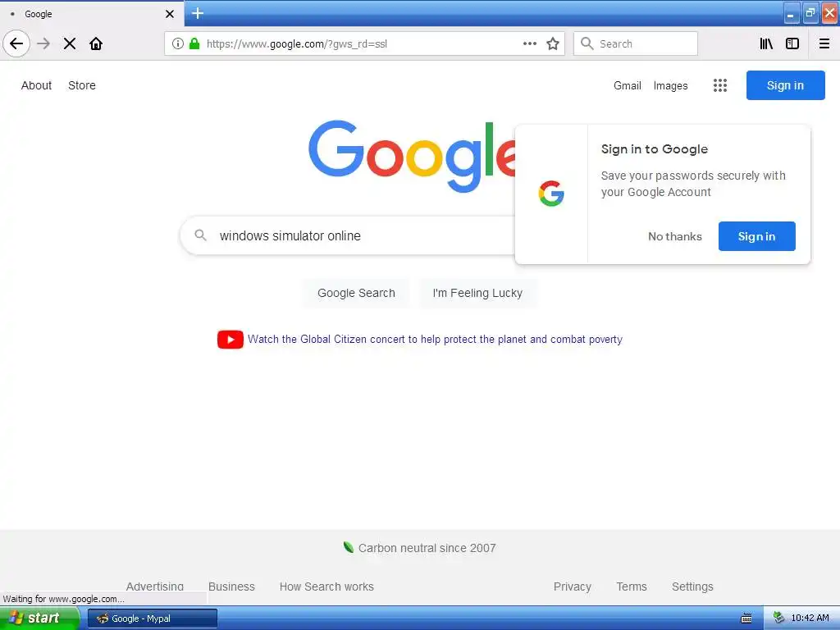
Task: Focus the URL address bar
Action: click(364, 43)
